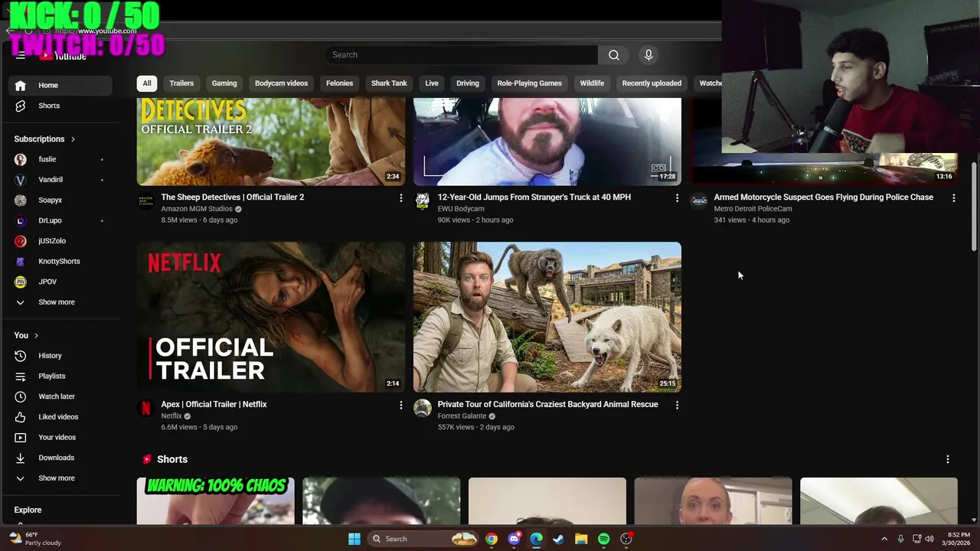This screenshot has height=551, width=980.
Task: Expand Show more under the You section
Action: tap(61, 478)
